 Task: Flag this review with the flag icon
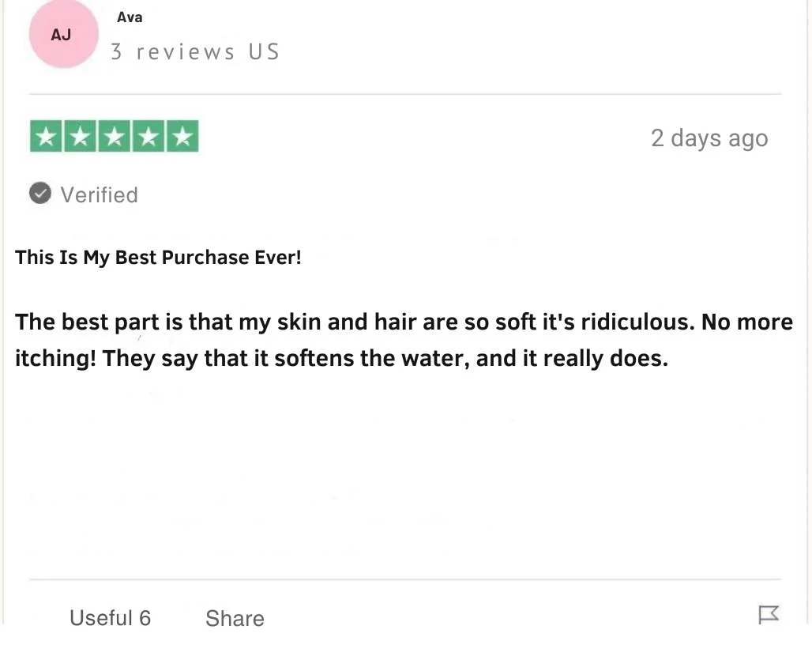pyautogui.click(x=769, y=615)
